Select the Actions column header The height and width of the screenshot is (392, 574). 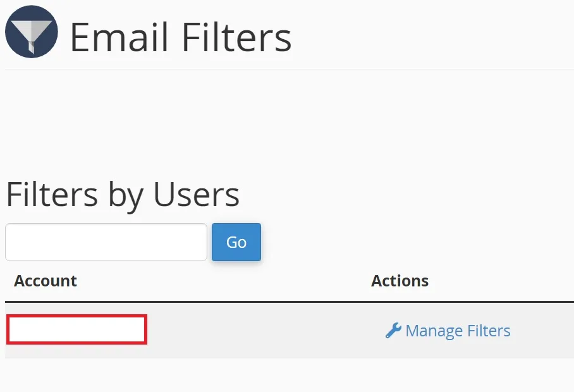(400, 281)
